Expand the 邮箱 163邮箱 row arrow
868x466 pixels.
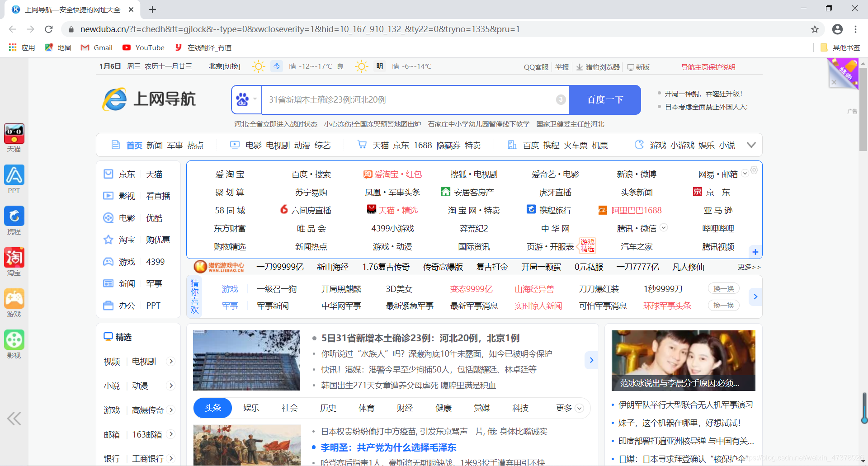pos(171,434)
